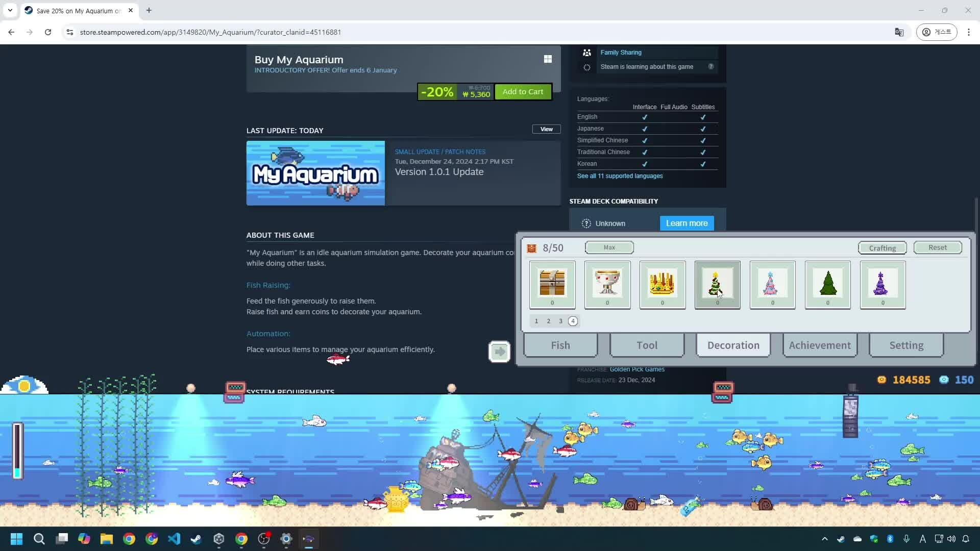Open Chrome's three-dot menu
This screenshot has width=980, height=551.
click(x=968, y=32)
